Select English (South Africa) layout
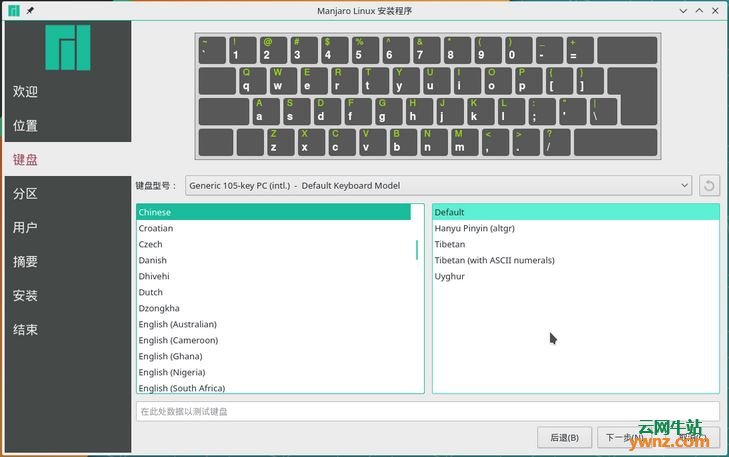The image size is (729, 457). [273, 388]
